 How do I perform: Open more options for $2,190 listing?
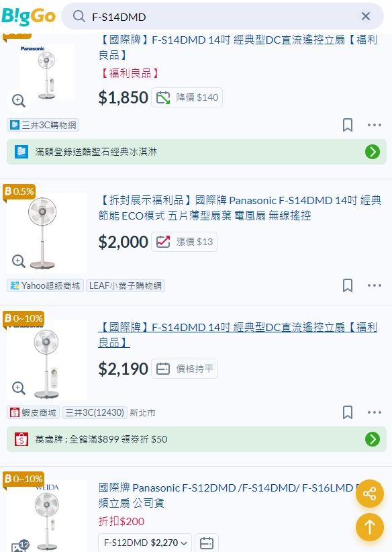coord(374,412)
